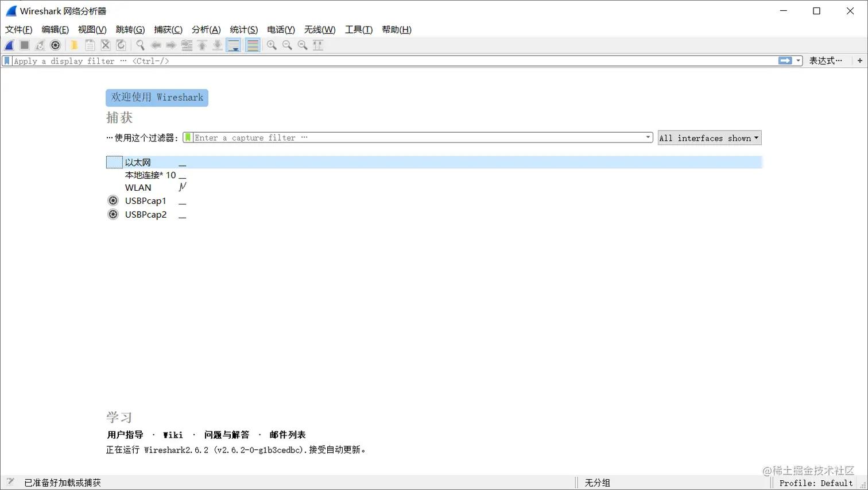The width and height of the screenshot is (868, 490).
Task: Open the 工具(T) menu
Action: (x=359, y=30)
